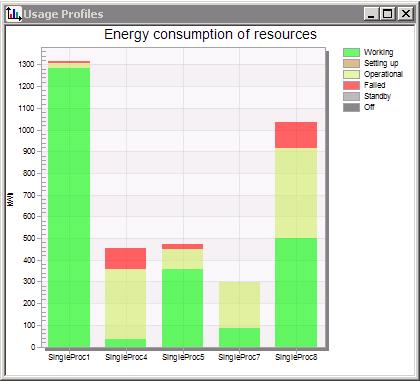Click the Usage Profiles chart icon in title bar
The image size is (420, 381).
(14, 14)
